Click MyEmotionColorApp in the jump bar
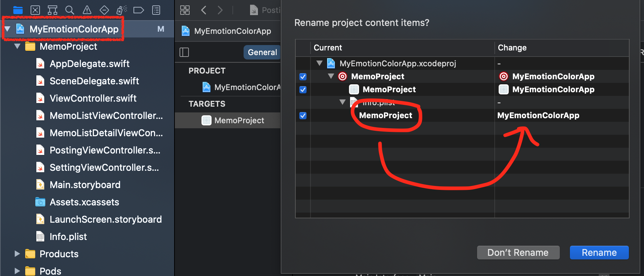Screen dimensions: 644x276 (233, 31)
